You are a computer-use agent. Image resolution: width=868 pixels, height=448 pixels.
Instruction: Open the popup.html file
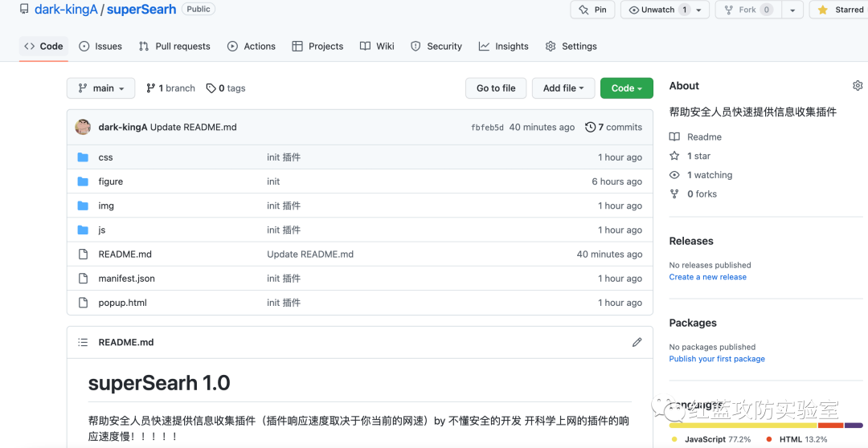pos(123,303)
